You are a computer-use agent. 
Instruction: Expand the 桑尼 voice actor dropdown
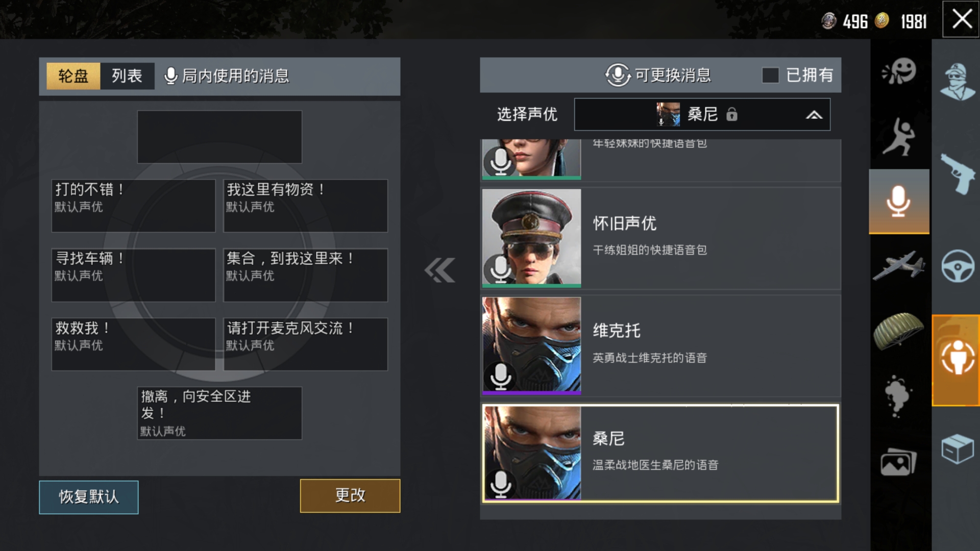(x=702, y=114)
